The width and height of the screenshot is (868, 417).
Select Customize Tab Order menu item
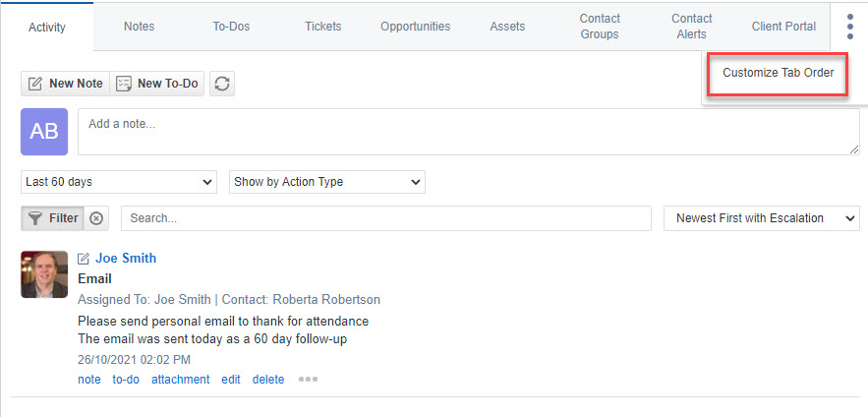point(778,73)
